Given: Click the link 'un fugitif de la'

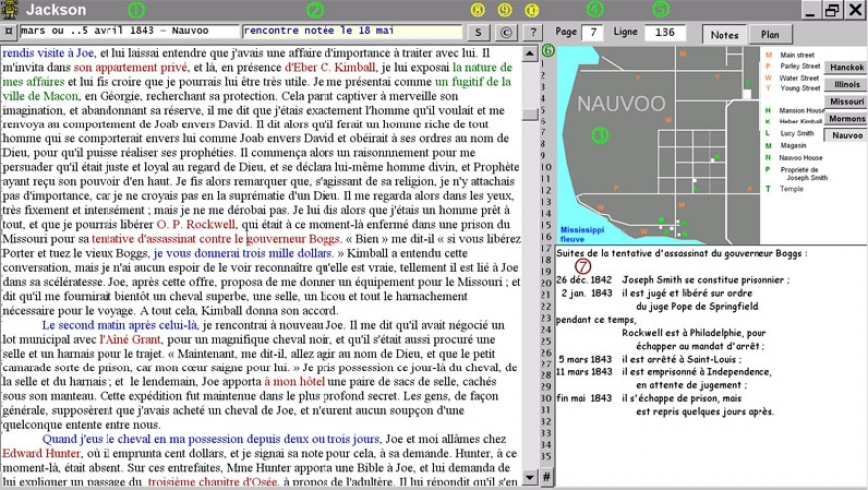Looking at the screenshot, I should pos(473,82).
